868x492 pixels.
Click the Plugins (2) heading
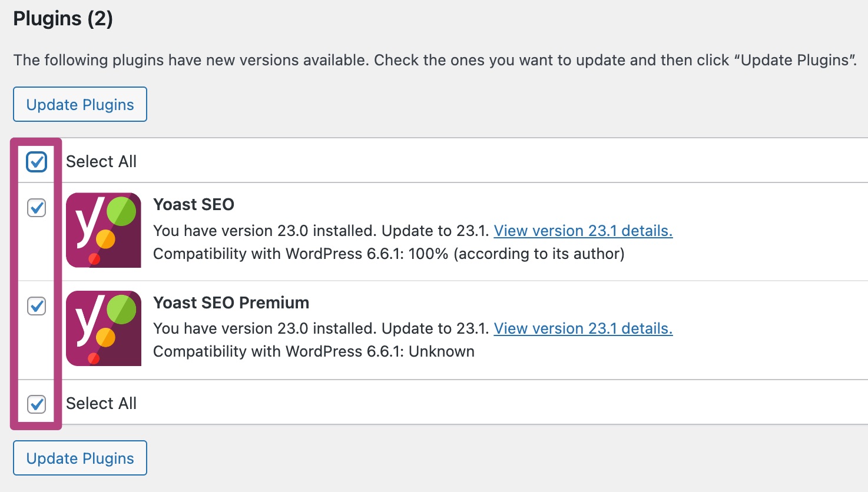pos(63,19)
